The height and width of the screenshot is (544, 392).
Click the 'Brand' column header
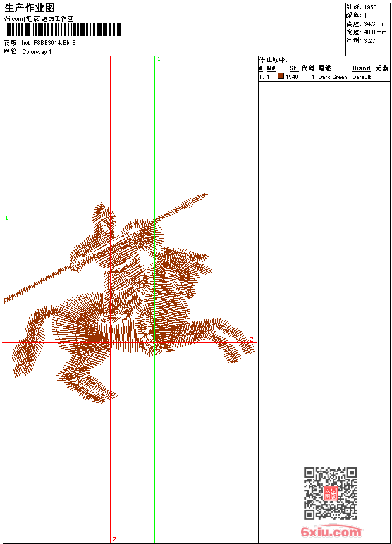click(x=361, y=68)
